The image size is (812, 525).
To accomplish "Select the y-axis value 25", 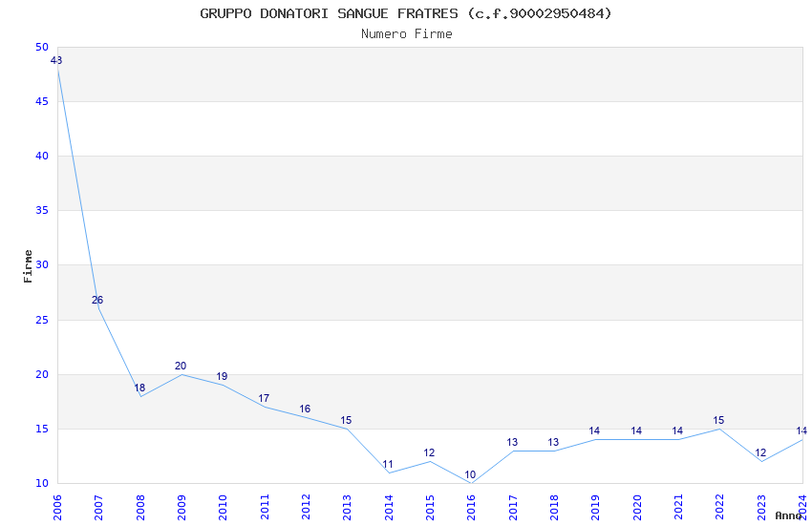I will pos(42,320).
